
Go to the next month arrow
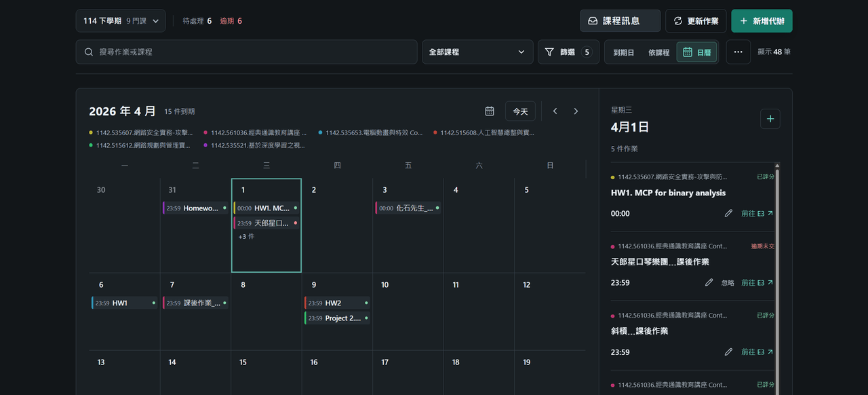pyautogui.click(x=576, y=111)
